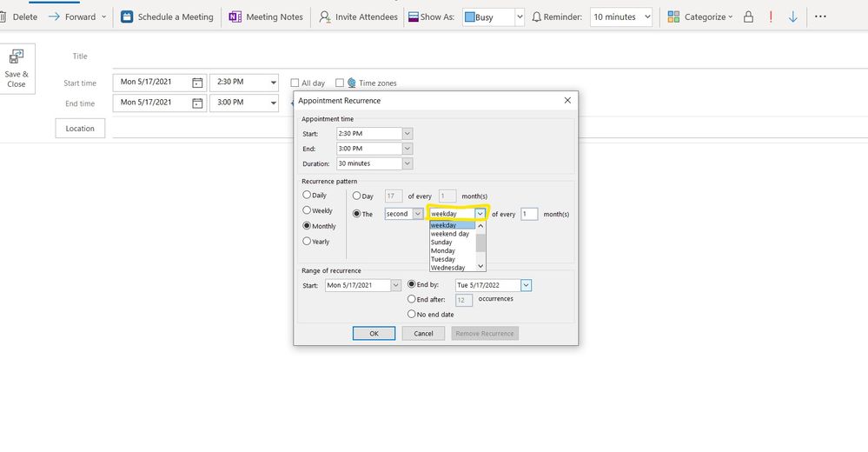
Task: Open the Reminder 10 minutes dropdown
Action: [x=647, y=17]
